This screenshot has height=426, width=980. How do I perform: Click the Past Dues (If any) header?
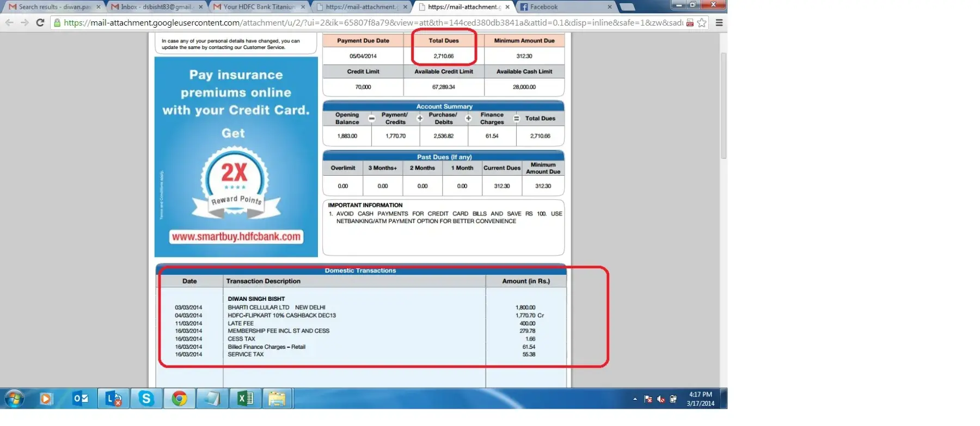pos(444,157)
